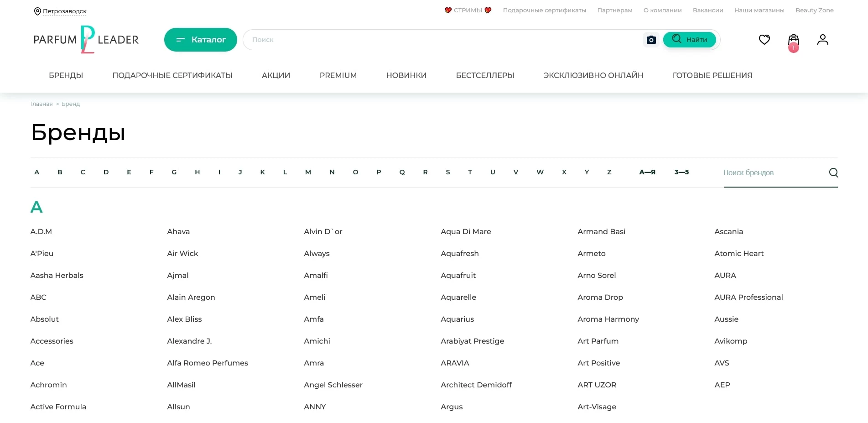Filter brands by letter M

click(308, 172)
